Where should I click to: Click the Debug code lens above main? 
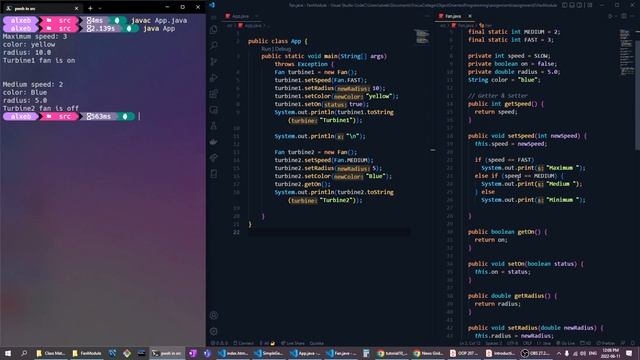282,49
